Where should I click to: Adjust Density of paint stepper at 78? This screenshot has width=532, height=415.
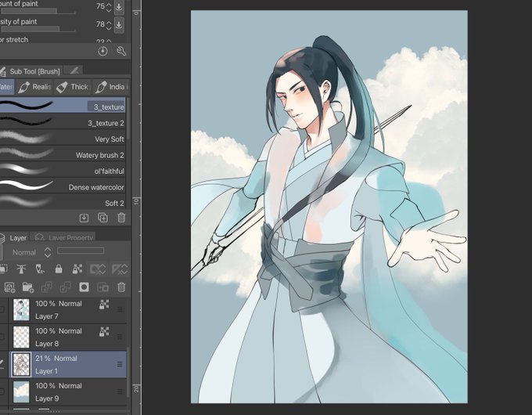point(109,25)
